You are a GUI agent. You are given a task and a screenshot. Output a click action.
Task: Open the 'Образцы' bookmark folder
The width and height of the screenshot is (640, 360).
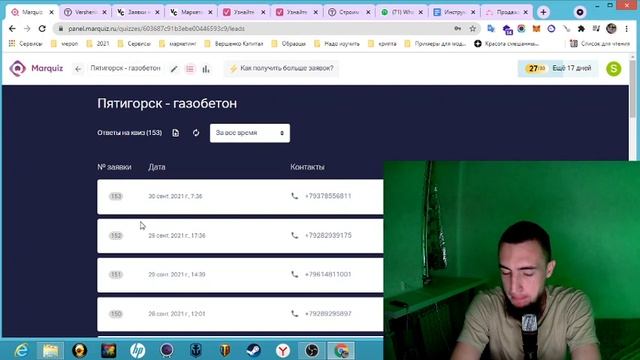click(x=289, y=44)
